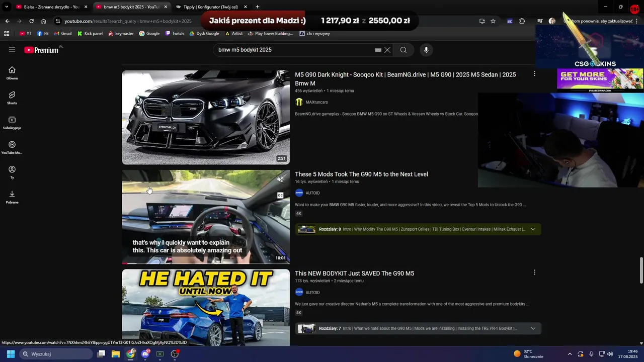Open the Play Tower Building bookmark

click(271, 34)
